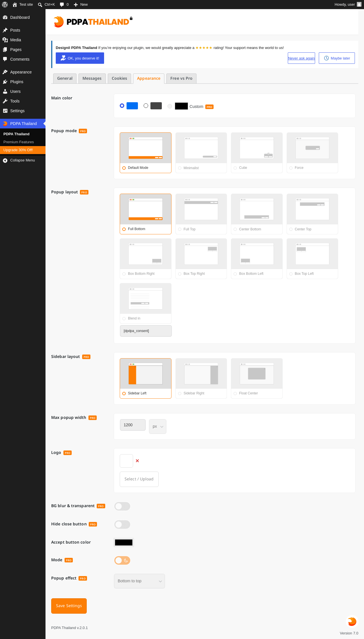Image resolution: width=364 pixels, height=639 pixels.
Task: Click the Select / Upload logo button
Action: (139, 479)
